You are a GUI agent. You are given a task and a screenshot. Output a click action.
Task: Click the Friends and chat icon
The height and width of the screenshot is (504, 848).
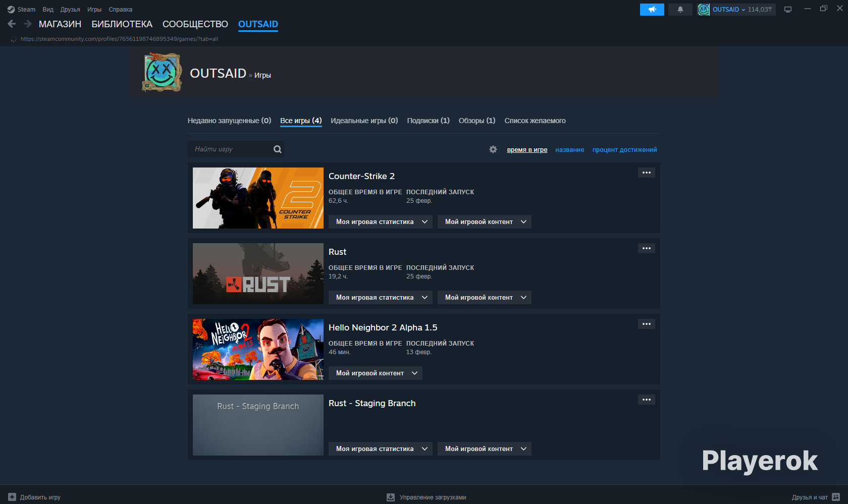click(836, 497)
